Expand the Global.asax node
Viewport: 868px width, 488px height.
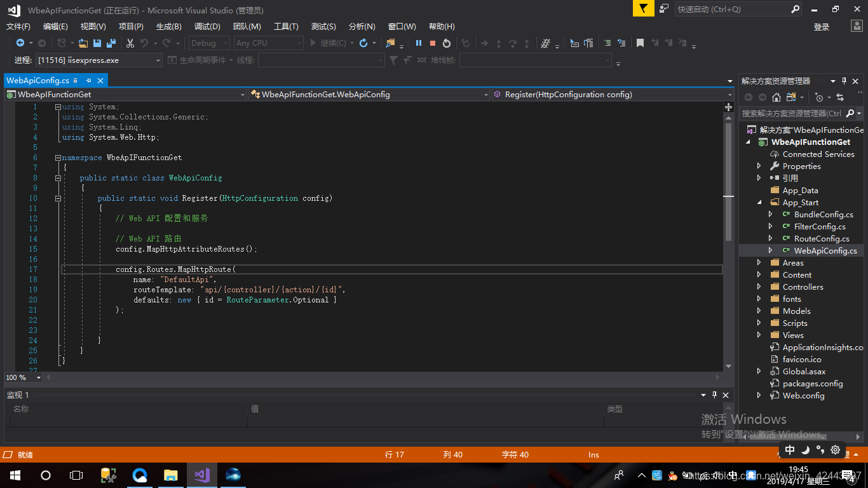point(759,371)
